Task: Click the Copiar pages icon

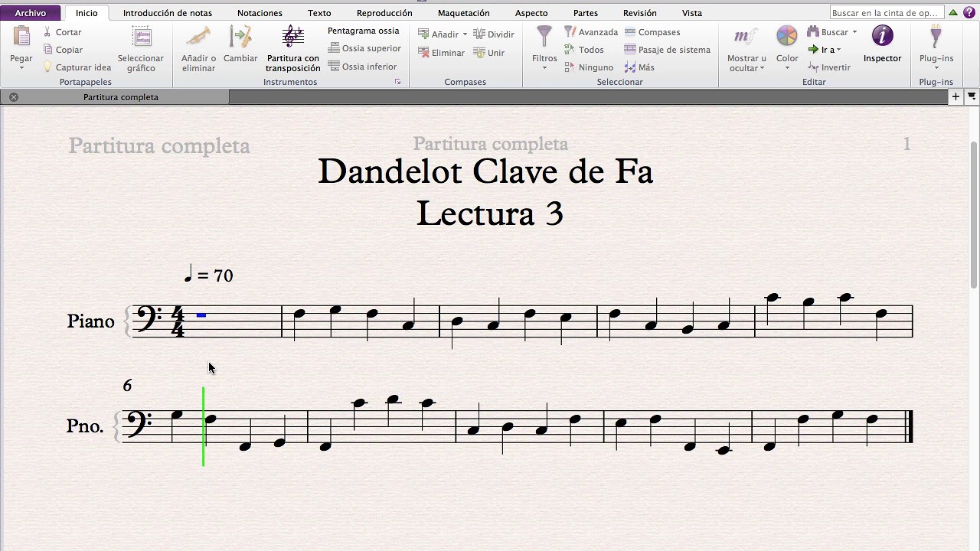Action: click(47, 50)
